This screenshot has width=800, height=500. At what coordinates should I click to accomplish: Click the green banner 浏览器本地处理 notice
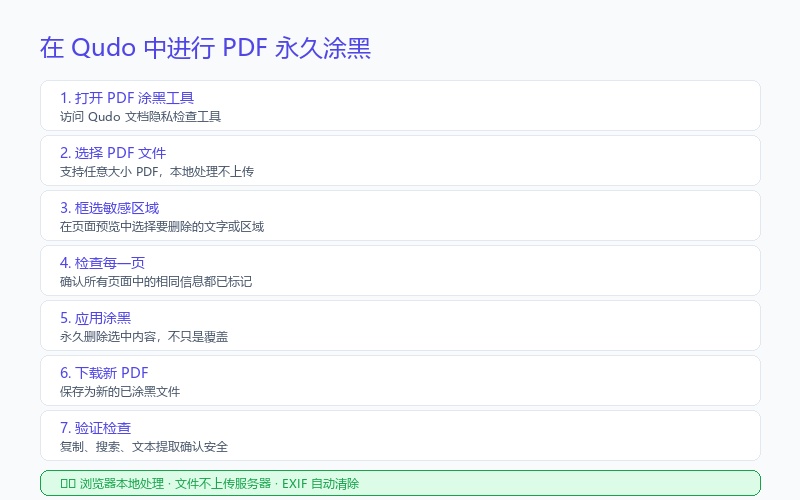coord(400,483)
